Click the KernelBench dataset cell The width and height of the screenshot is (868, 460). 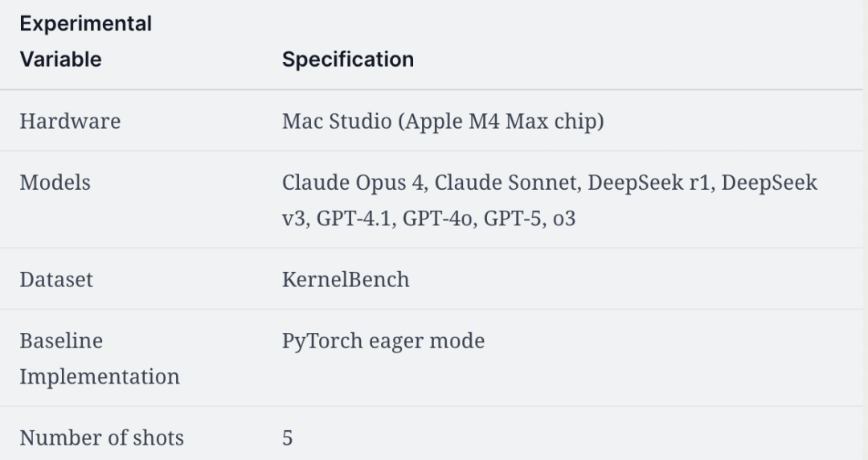[x=346, y=280]
